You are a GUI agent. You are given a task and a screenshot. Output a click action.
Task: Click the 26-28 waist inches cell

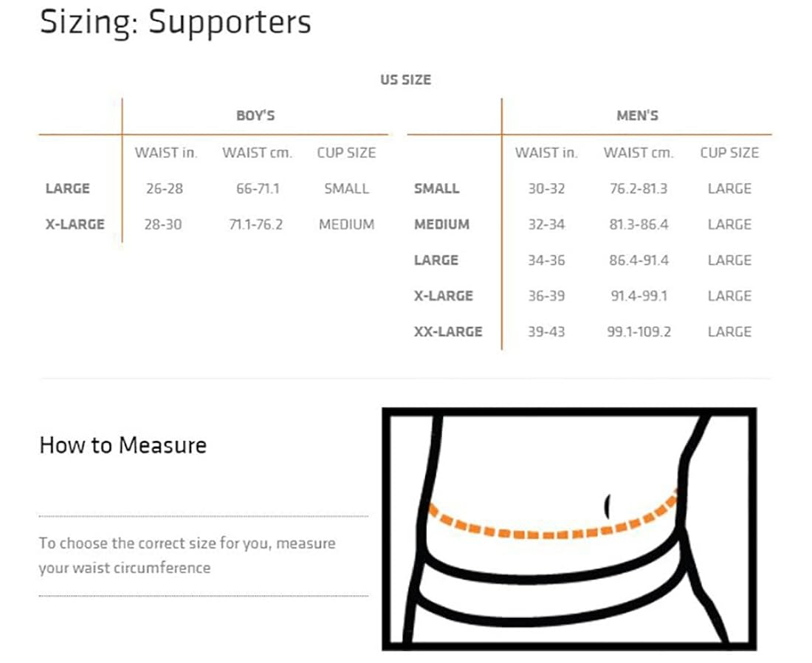pyautogui.click(x=165, y=189)
